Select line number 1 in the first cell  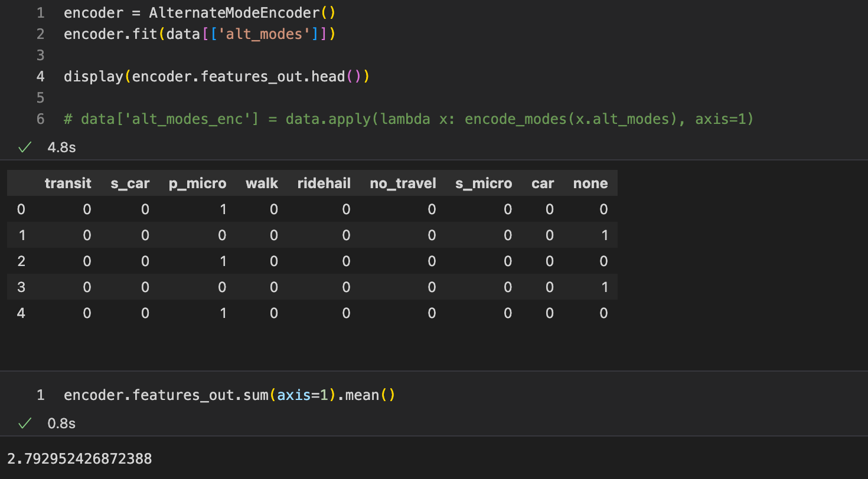40,12
